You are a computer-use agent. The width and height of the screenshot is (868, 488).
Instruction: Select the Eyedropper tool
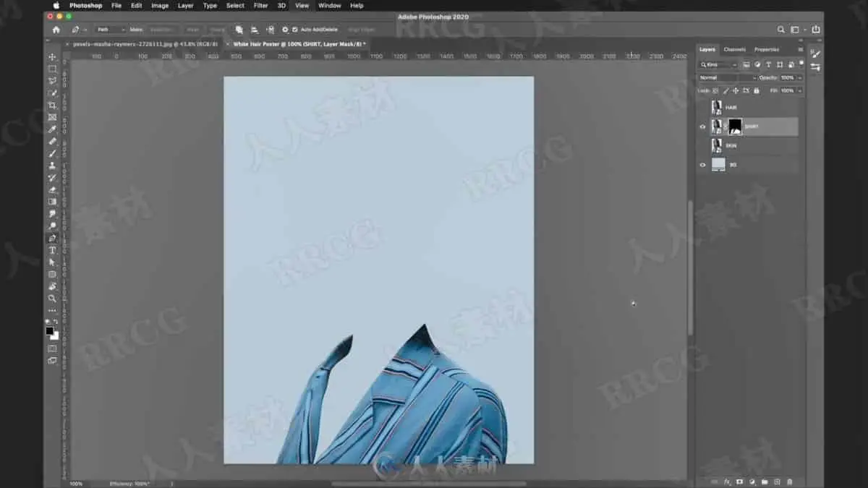click(52, 129)
